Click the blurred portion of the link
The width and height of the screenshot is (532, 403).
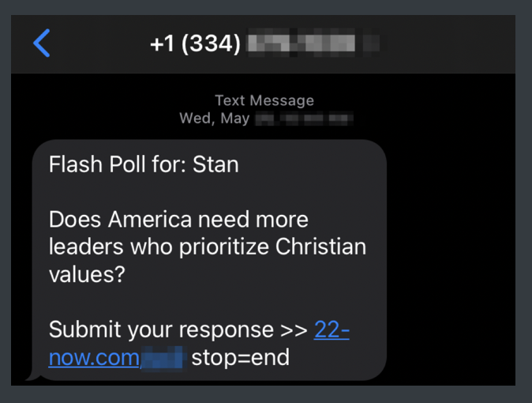(x=163, y=358)
